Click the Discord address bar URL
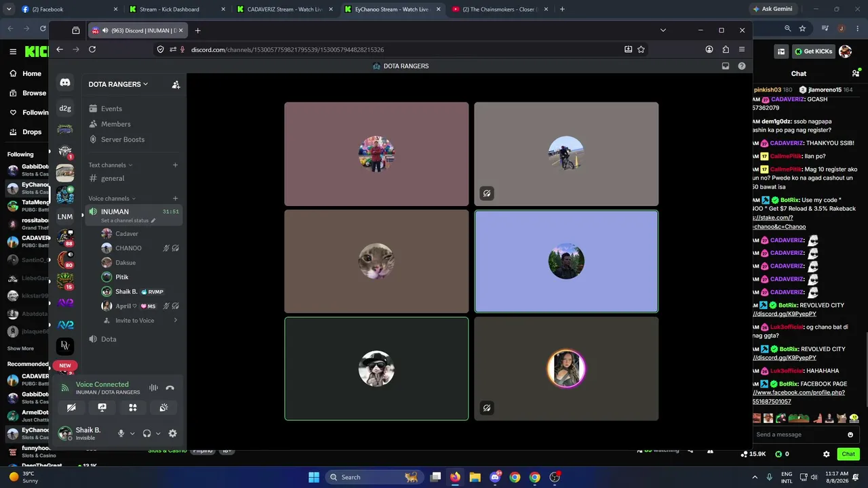The height and width of the screenshot is (488, 868). click(288, 49)
